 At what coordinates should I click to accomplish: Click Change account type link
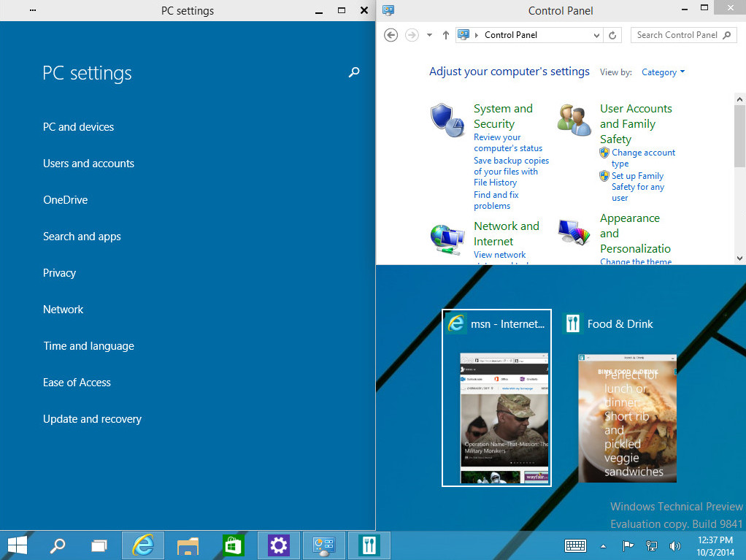[x=643, y=158]
